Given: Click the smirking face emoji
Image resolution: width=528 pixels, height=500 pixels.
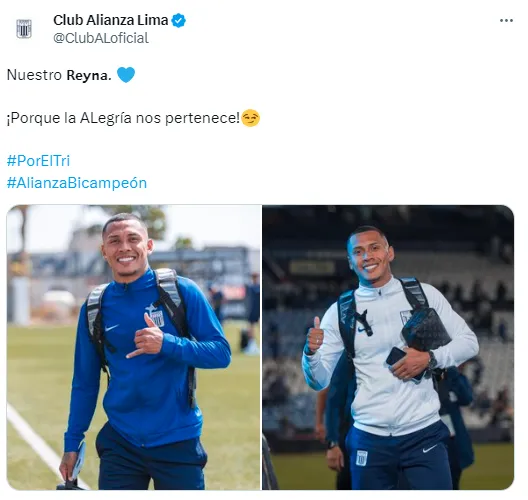Looking at the screenshot, I should point(251,118).
